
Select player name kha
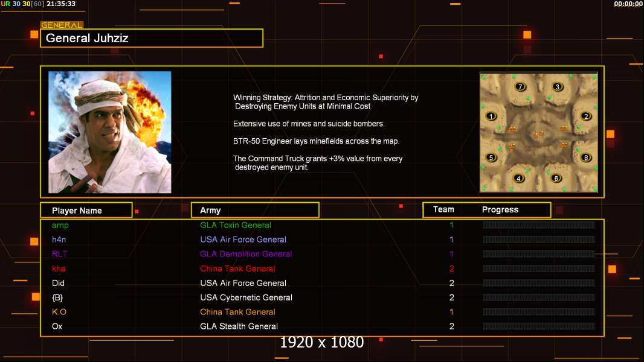click(59, 268)
